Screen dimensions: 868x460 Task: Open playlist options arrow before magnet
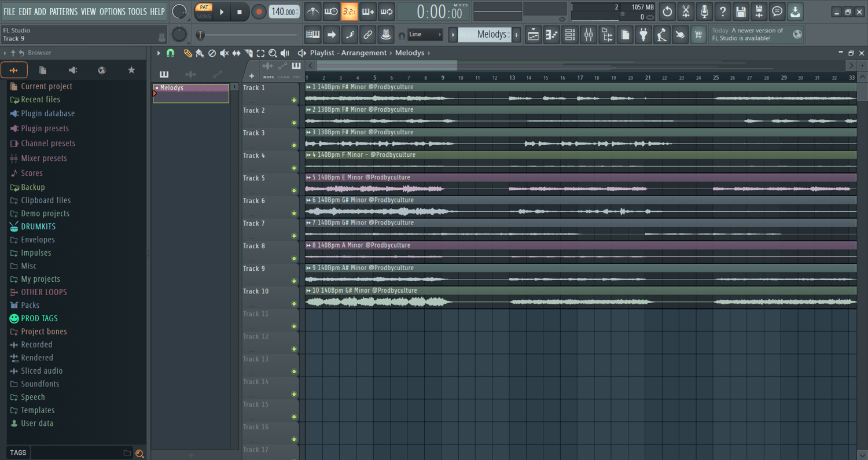pyautogui.click(x=159, y=53)
